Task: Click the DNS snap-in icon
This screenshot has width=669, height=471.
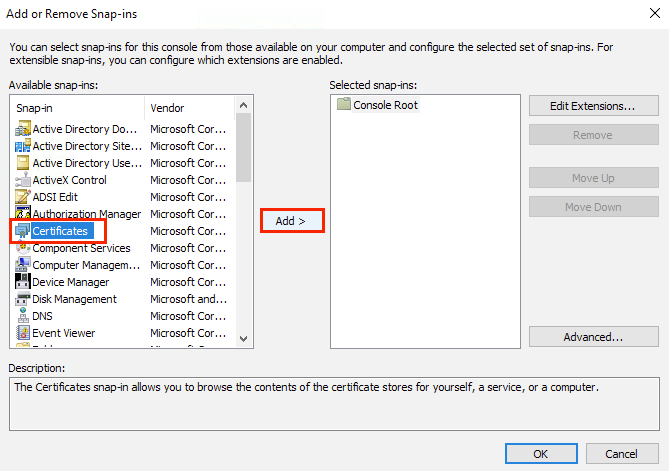Action: (x=23, y=316)
